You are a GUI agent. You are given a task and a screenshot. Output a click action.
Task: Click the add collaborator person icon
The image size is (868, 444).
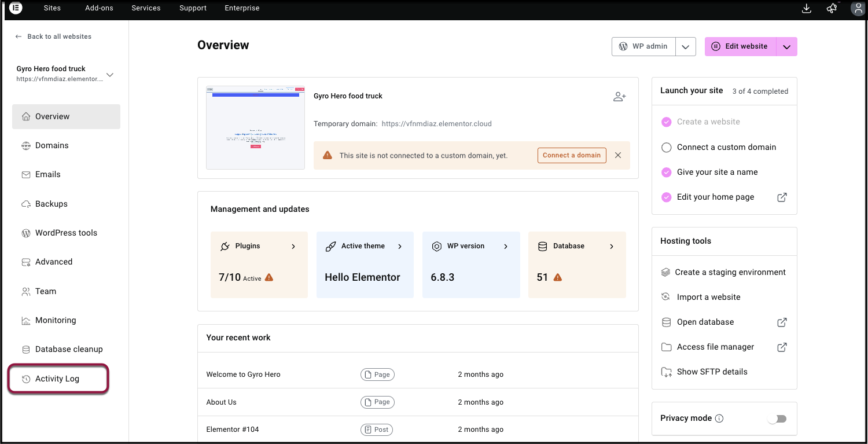(x=619, y=97)
